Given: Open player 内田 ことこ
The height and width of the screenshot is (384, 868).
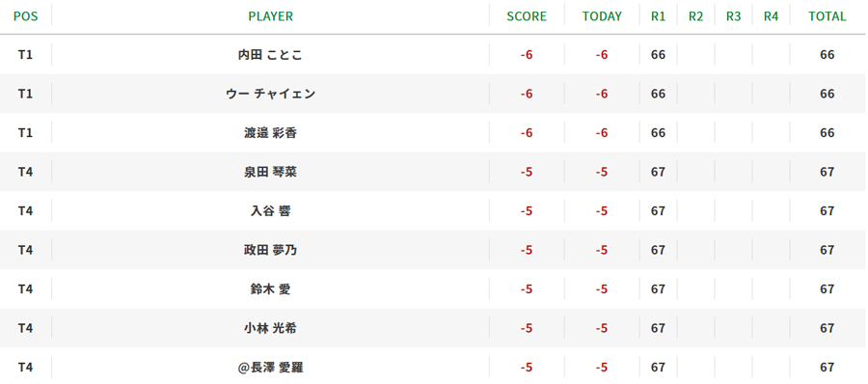Looking at the screenshot, I should 270,55.
